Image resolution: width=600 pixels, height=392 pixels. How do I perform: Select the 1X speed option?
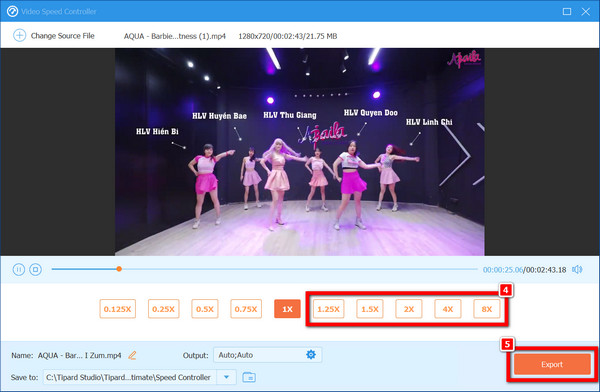(287, 309)
